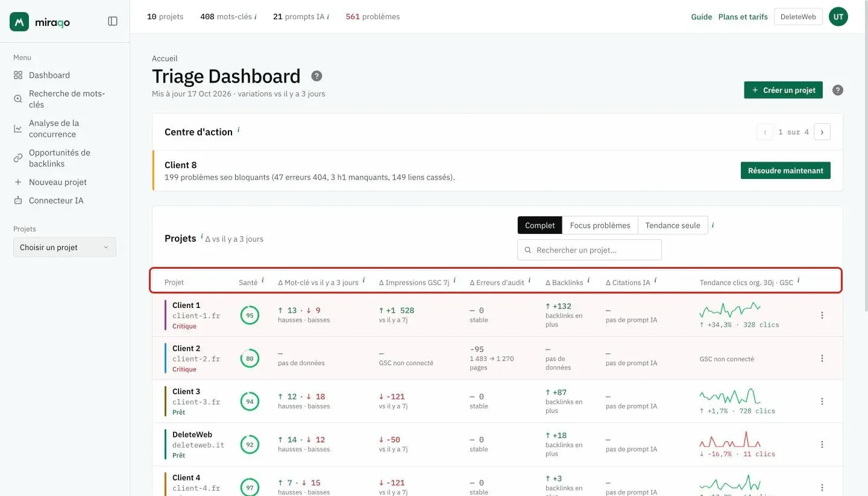The height and width of the screenshot is (496, 868).
Task: Click info icon on Δ Erreurs d'audit column
Action: [530, 280]
